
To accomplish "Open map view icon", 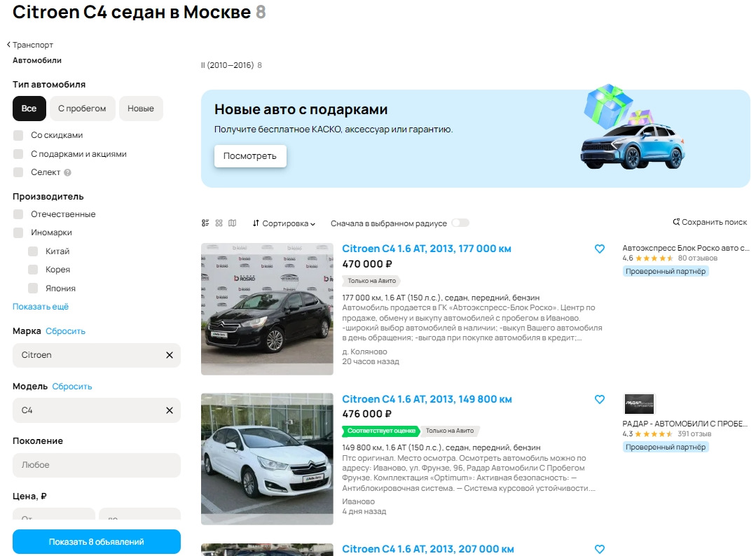I will [x=233, y=223].
